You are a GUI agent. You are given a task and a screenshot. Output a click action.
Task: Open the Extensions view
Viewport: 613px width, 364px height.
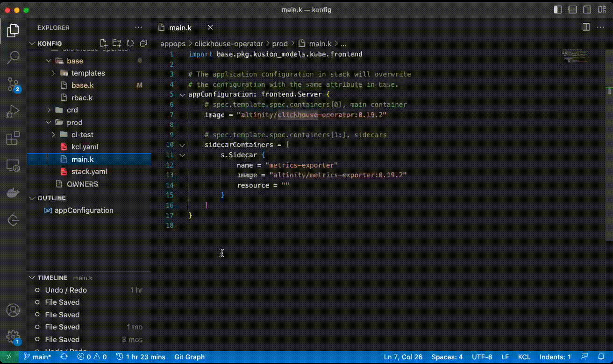click(x=13, y=139)
